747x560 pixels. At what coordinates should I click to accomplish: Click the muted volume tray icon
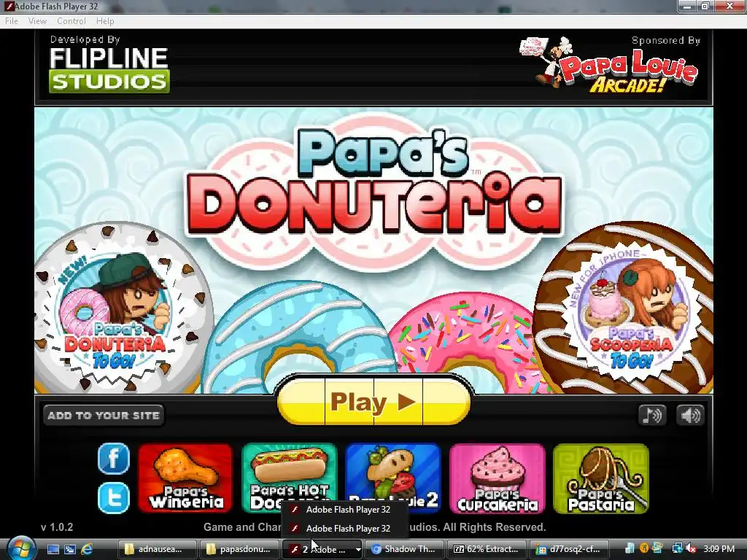[691, 549]
